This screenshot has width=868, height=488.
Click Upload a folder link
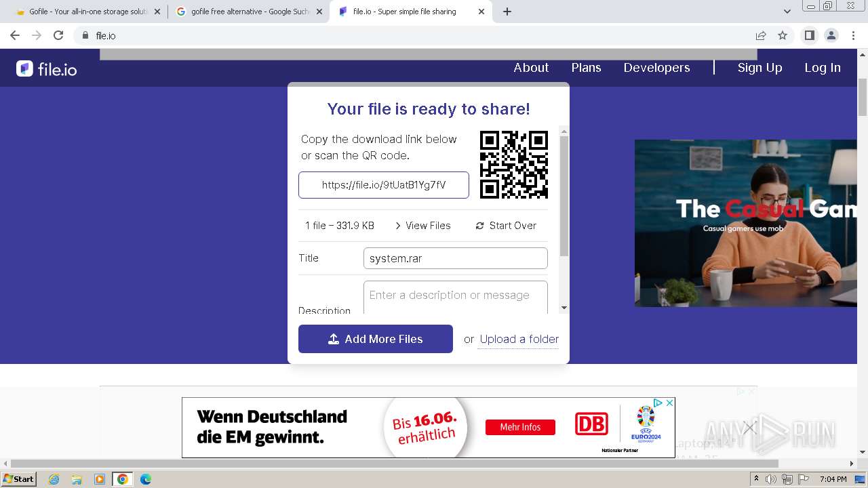[x=519, y=339]
